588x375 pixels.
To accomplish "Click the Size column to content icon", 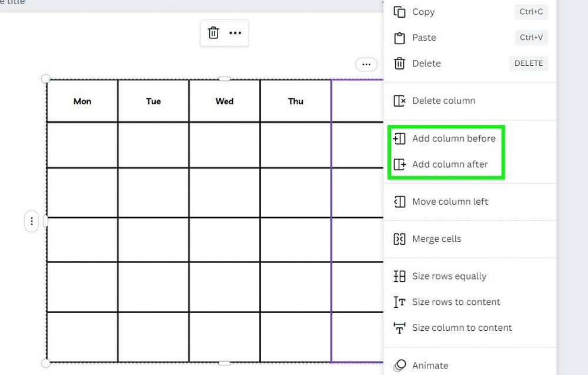I will pyautogui.click(x=399, y=328).
